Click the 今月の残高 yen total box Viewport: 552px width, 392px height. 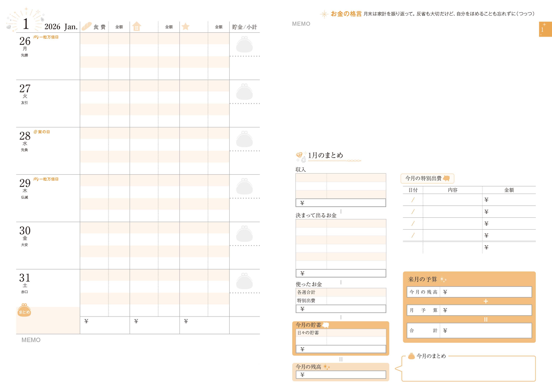341,375
